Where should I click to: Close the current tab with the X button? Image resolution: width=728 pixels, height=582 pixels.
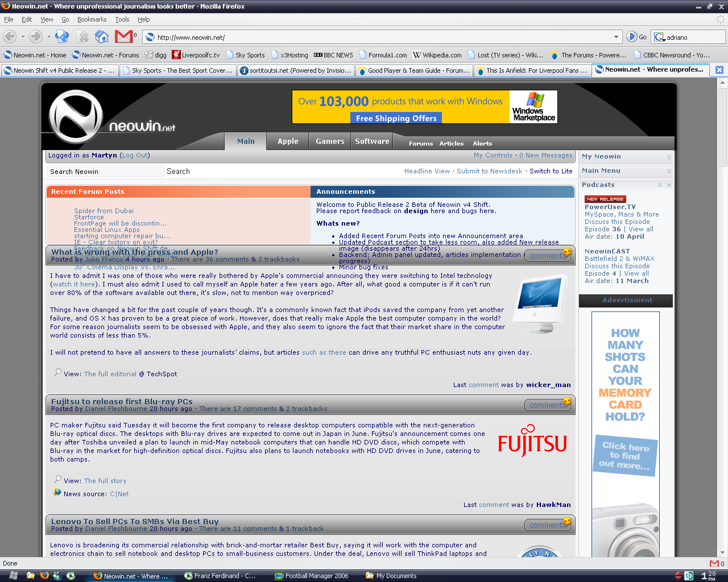[719, 70]
